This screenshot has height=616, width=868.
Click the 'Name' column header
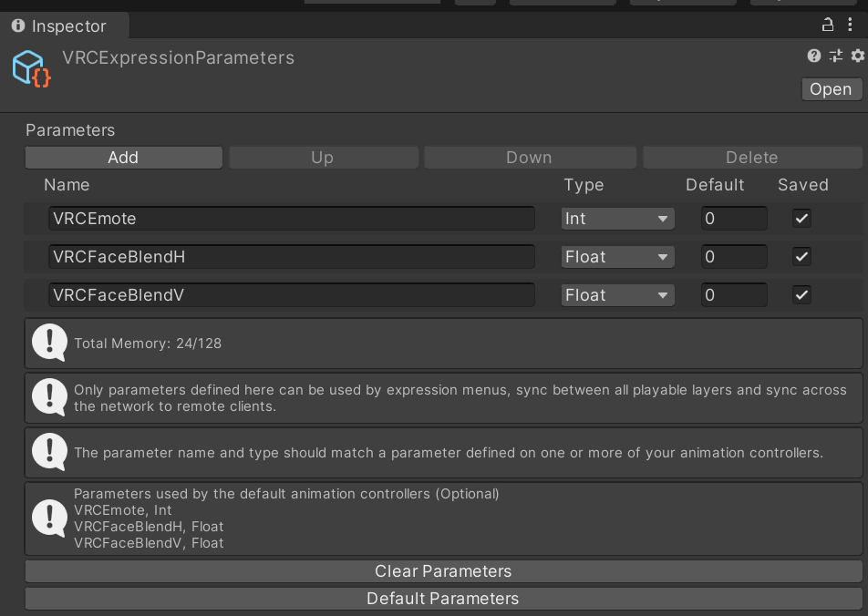click(67, 185)
